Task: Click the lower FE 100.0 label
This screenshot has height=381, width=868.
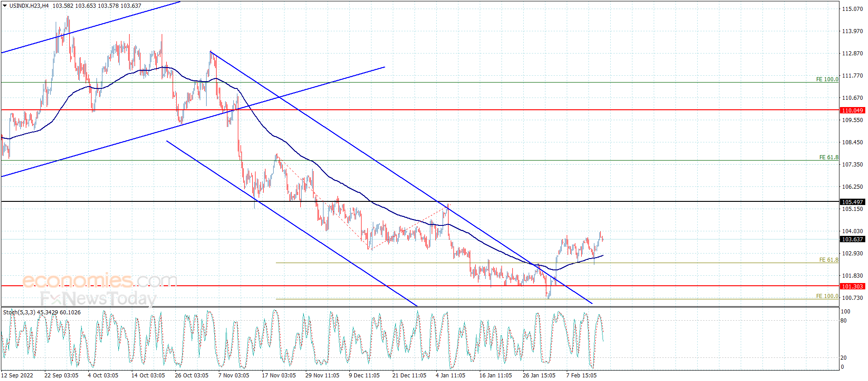Action: coord(827,296)
